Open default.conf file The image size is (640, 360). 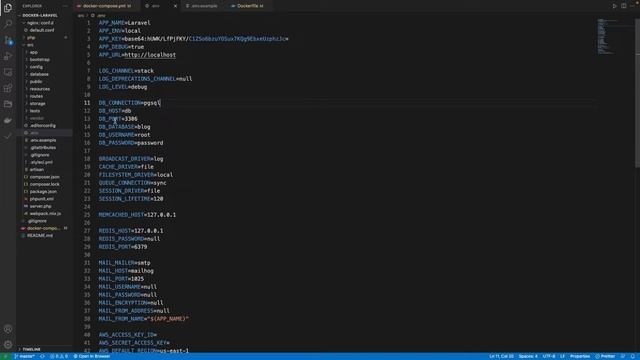click(42, 30)
